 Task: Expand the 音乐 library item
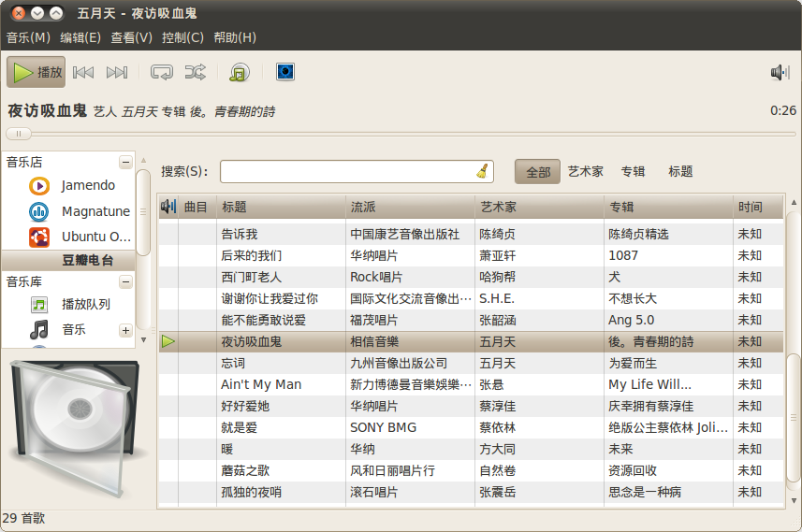pos(125,330)
